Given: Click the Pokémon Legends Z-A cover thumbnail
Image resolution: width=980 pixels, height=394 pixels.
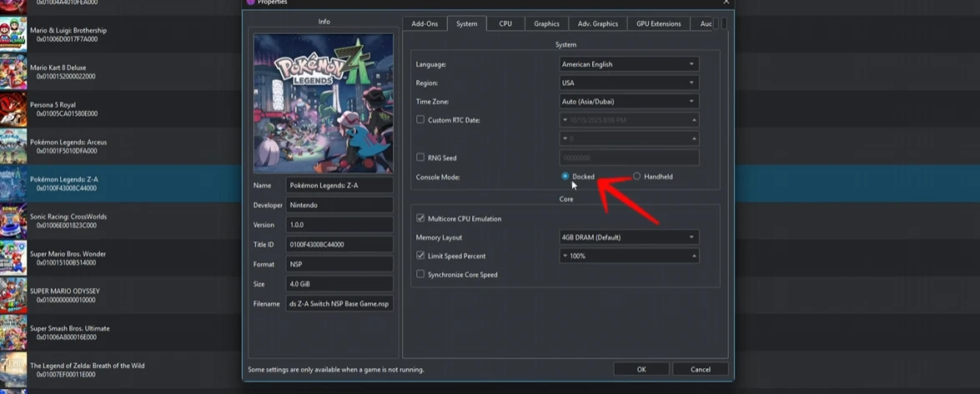Looking at the screenshot, I should tap(323, 104).
